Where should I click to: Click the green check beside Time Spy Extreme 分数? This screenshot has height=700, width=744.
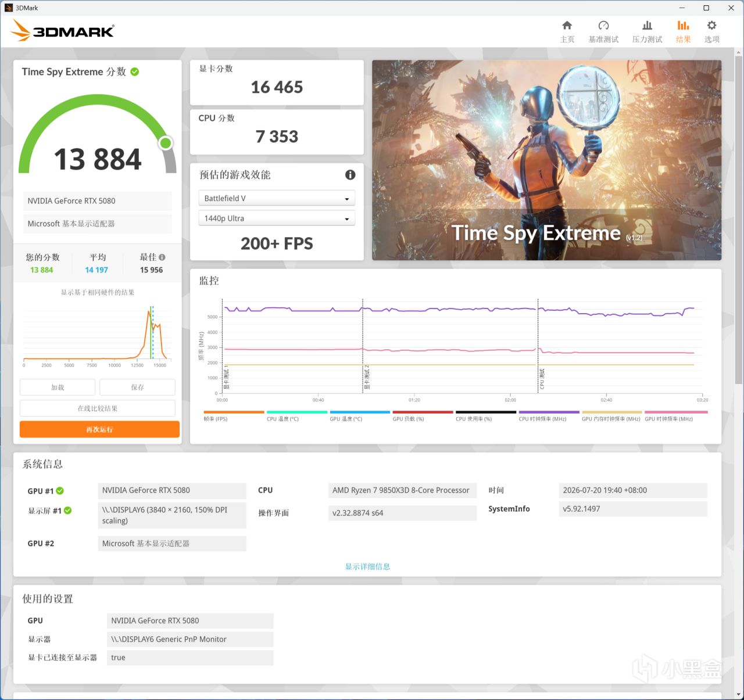click(135, 72)
